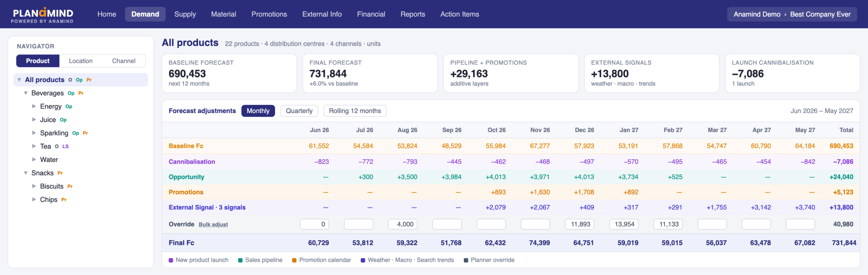Collapse the Beverages category arrow
The height and width of the screenshot is (275, 868).
tap(26, 93)
